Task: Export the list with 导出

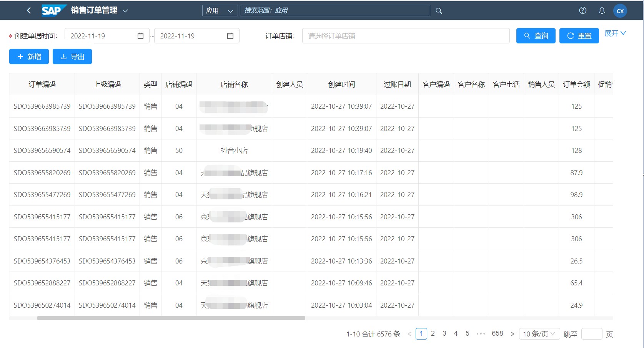Action: [72, 56]
